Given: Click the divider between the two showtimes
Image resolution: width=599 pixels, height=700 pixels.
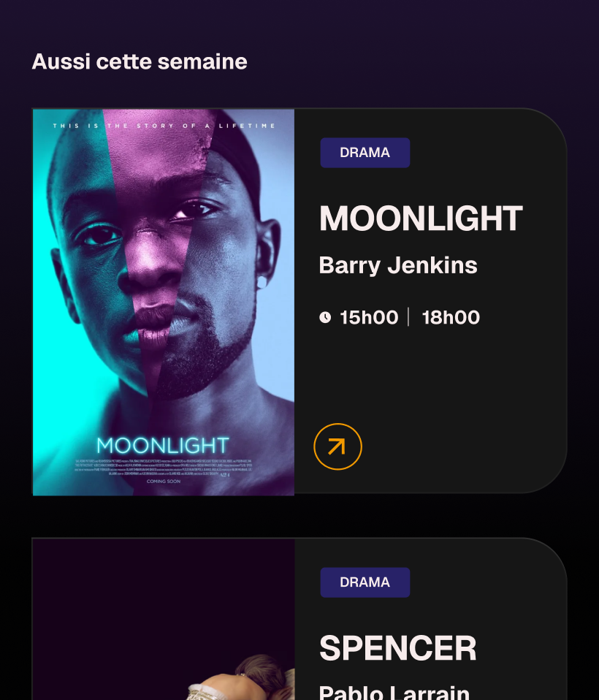Looking at the screenshot, I should pos(408,317).
